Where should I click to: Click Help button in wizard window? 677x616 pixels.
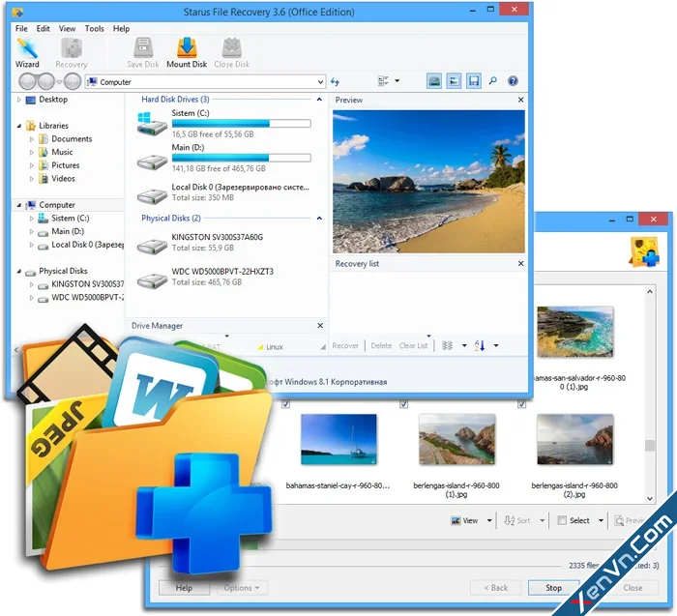tap(184, 588)
